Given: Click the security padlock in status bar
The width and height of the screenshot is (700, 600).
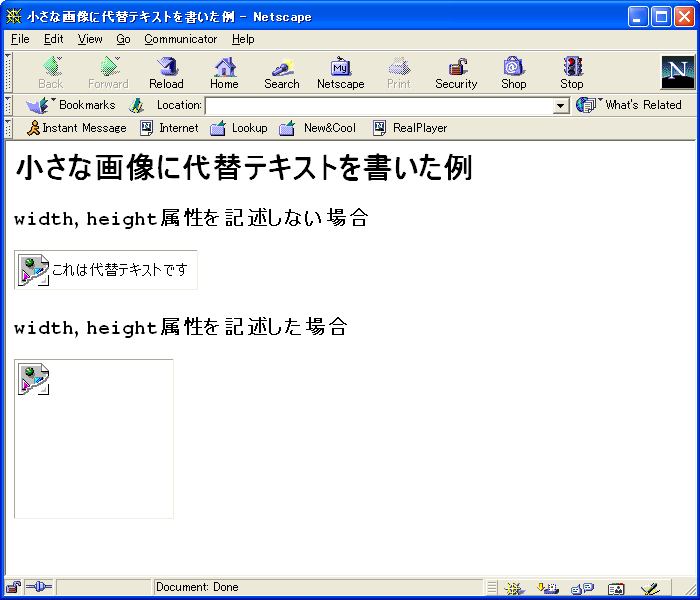Looking at the screenshot, I should 13,588.
